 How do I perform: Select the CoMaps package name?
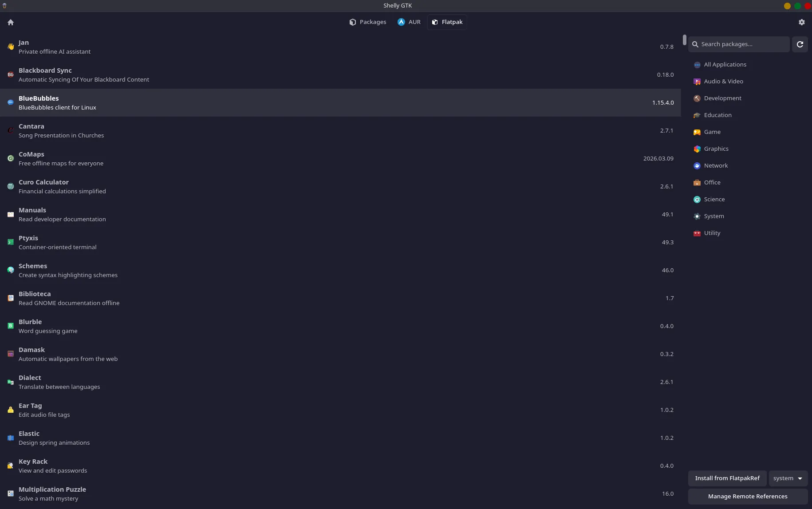point(32,154)
